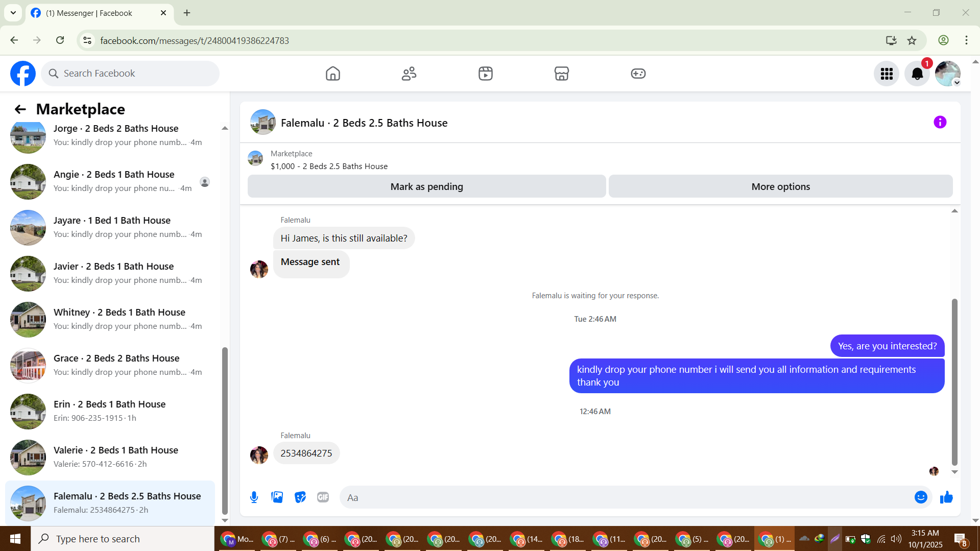Screen dimensions: 980x551
Task: Open Jorge 2 Beds 2 Baths conversation
Action: (110, 136)
